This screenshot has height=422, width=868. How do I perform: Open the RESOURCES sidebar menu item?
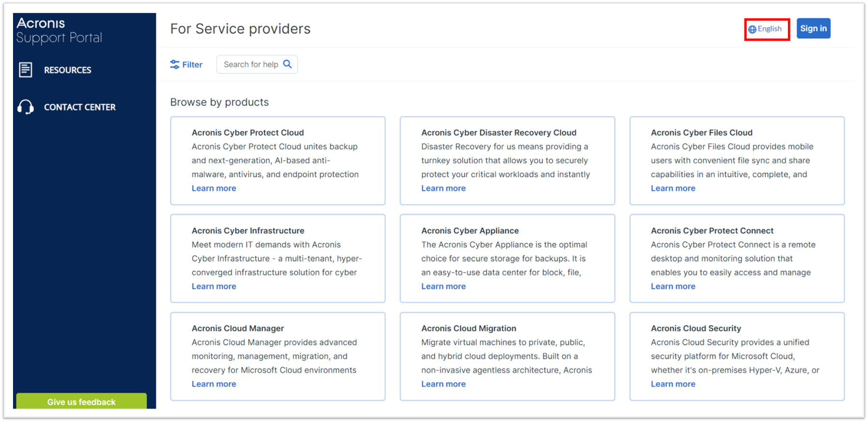(68, 70)
